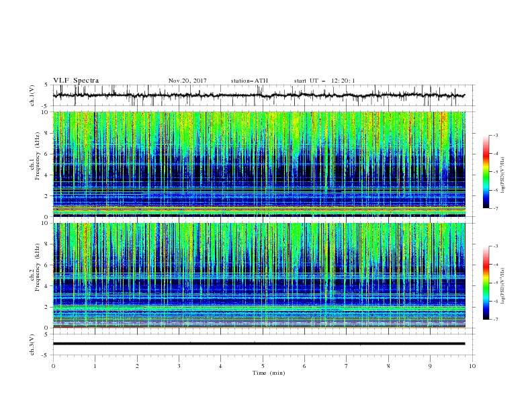
Task: Click the ch.3 flat black trace
Action: click(x=259, y=344)
